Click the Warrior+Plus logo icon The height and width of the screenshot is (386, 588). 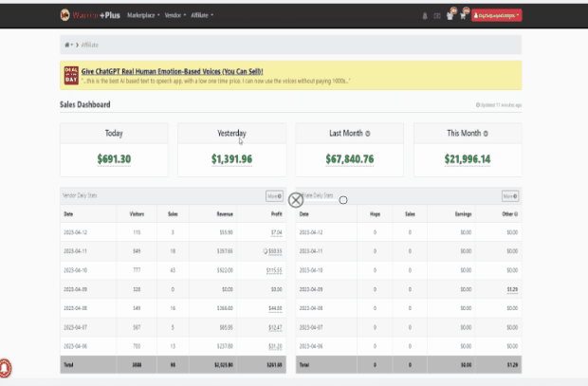[65, 15]
